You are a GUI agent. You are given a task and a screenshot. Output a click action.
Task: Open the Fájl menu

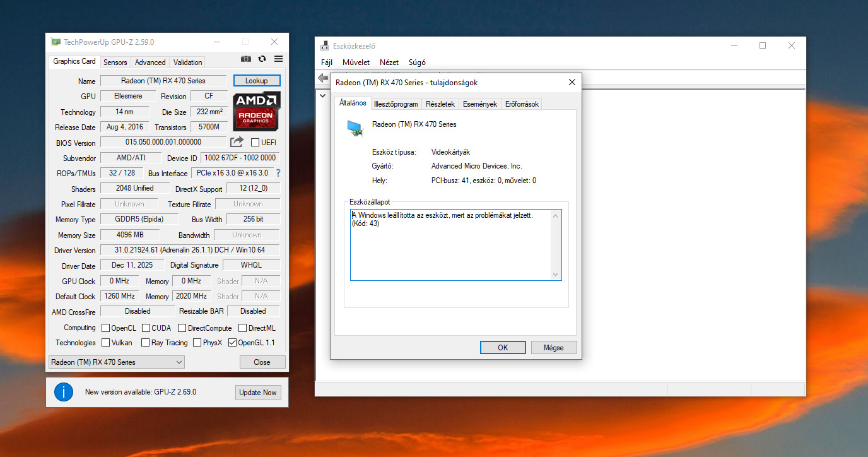(x=327, y=62)
